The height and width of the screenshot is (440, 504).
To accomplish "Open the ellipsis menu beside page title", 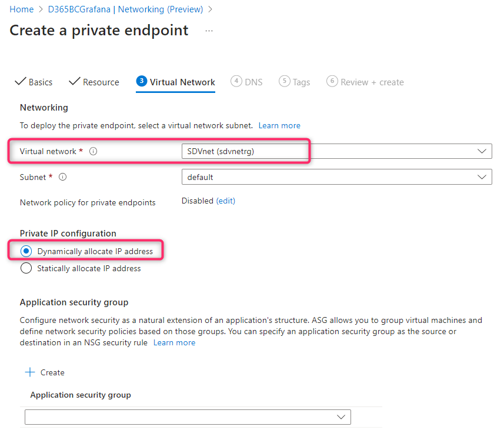I will click(209, 31).
